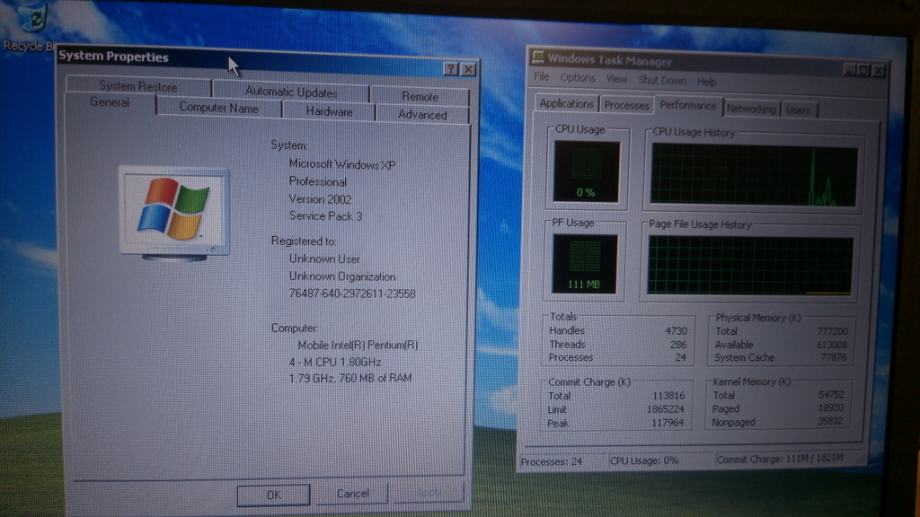The width and height of the screenshot is (920, 517).
Task: Click the System Cache row
Action: tap(781, 357)
